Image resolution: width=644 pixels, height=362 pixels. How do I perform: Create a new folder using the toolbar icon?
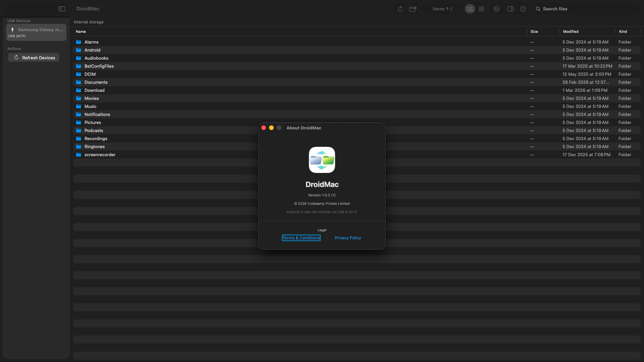click(413, 9)
